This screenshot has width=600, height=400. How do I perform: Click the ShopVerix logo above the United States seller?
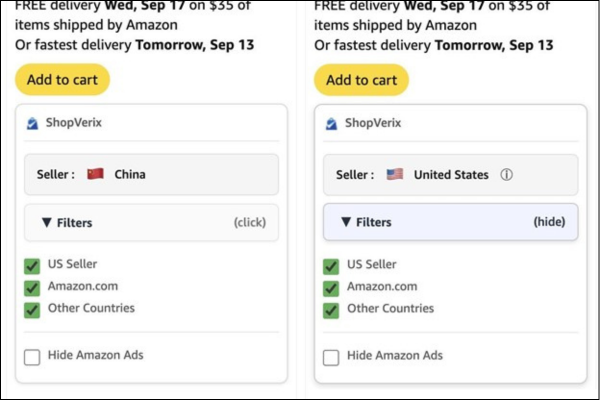pos(332,123)
